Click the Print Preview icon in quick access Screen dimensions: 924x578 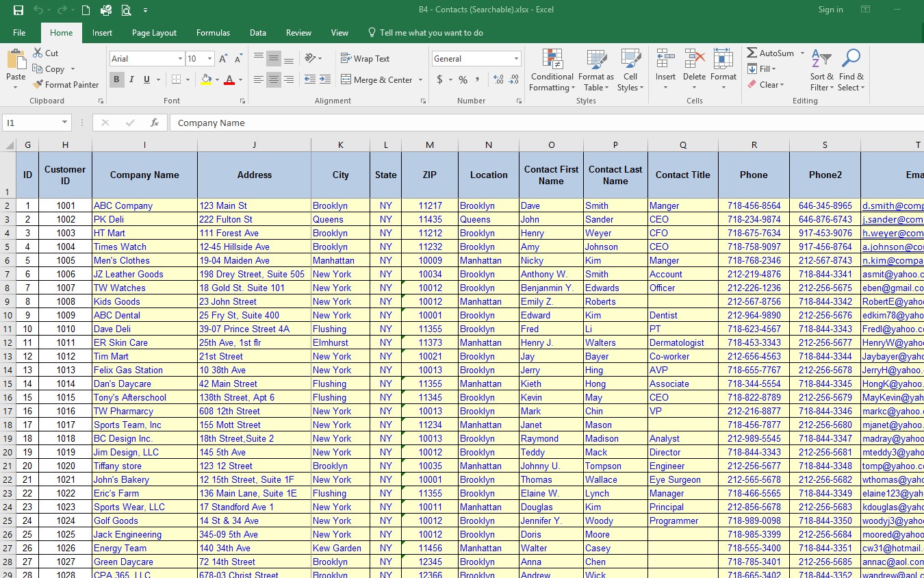pos(126,10)
